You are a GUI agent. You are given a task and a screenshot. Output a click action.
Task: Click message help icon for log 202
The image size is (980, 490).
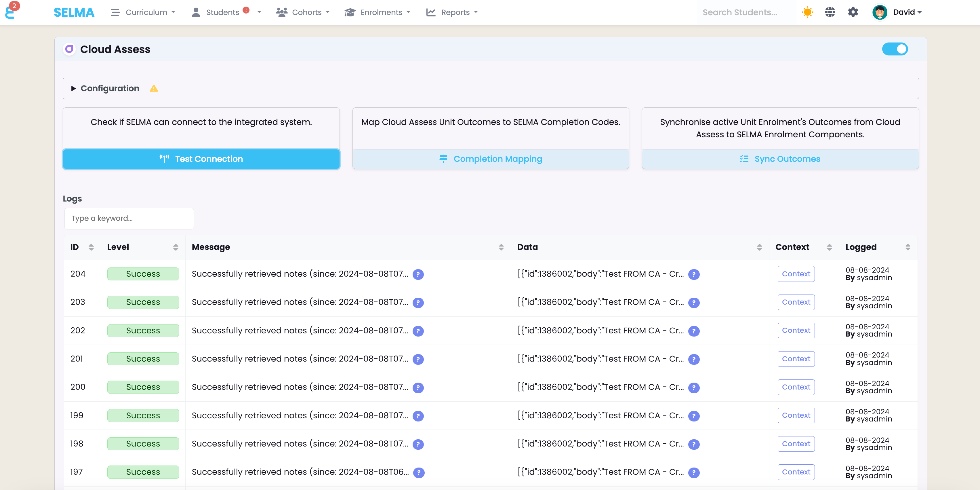coord(418,331)
